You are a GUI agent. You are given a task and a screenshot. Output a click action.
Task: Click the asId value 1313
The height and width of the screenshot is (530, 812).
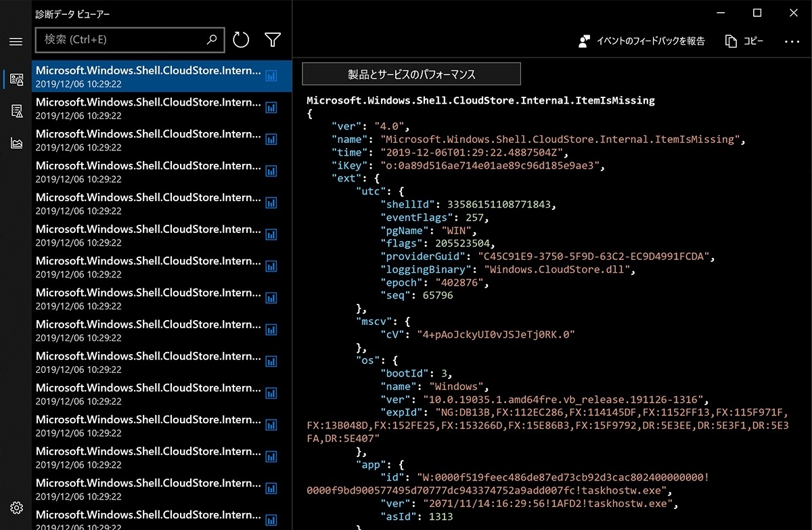441,516
